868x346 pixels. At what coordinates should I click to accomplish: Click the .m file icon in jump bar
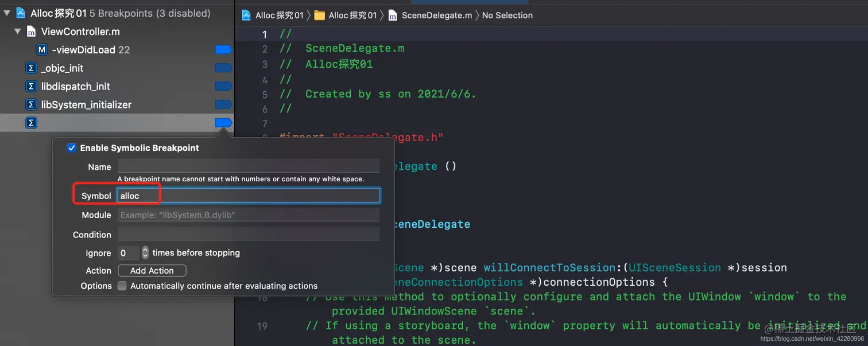pyautogui.click(x=393, y=15)
